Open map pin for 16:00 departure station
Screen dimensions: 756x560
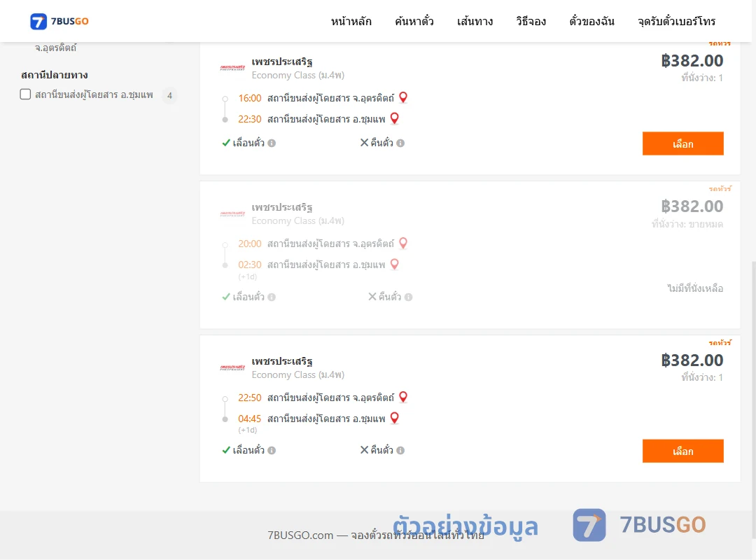click(404, 98)
